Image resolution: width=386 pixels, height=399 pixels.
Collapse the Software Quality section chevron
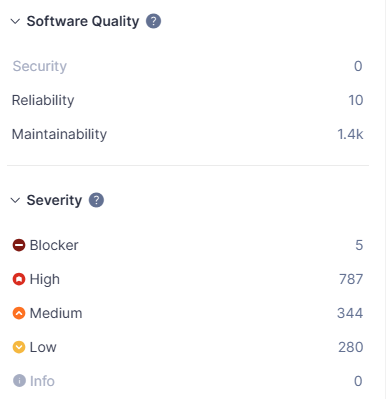(15, 21)
